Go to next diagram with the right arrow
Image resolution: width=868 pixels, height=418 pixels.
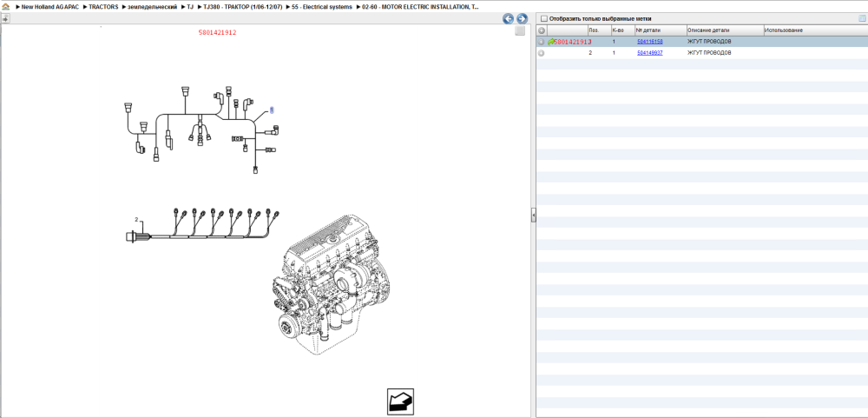click(522, 18)
